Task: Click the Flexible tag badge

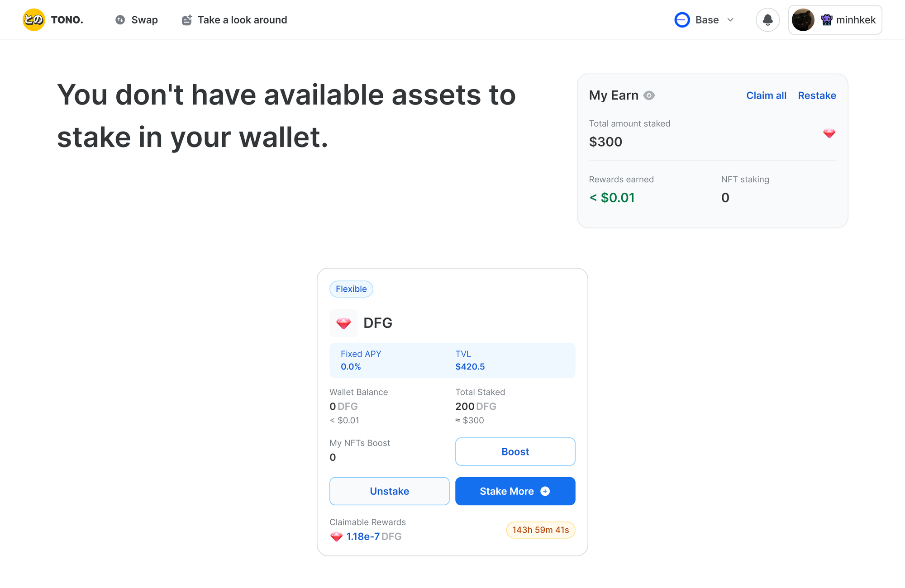Action: pos(351,289)
